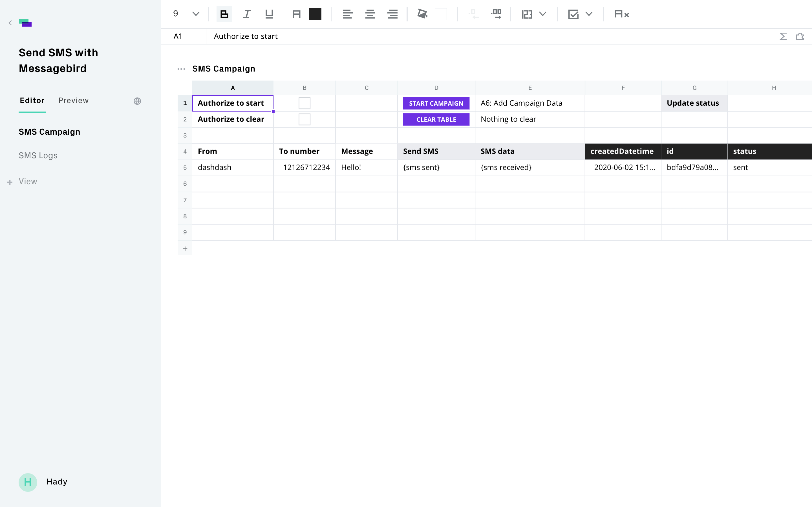This screenshot has height=507, width=812.
Task: Expand the checkbox insert dropdown
Action: pos(589,14)
